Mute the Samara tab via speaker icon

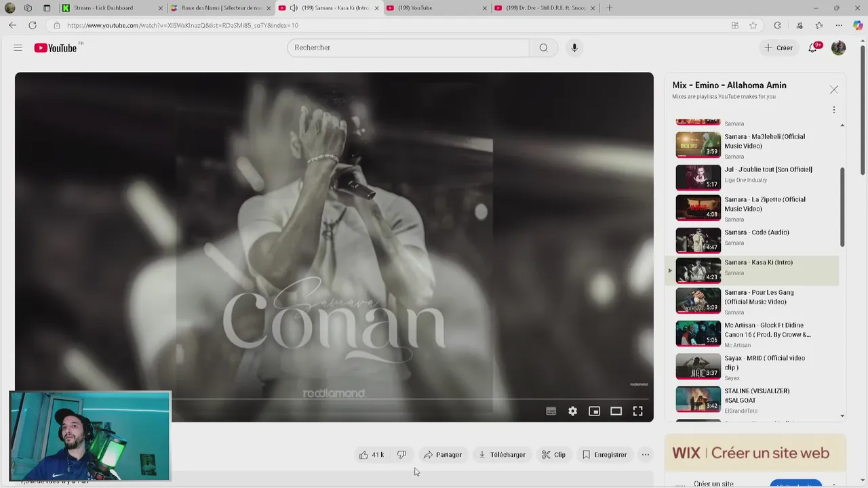tap(293, 8)
